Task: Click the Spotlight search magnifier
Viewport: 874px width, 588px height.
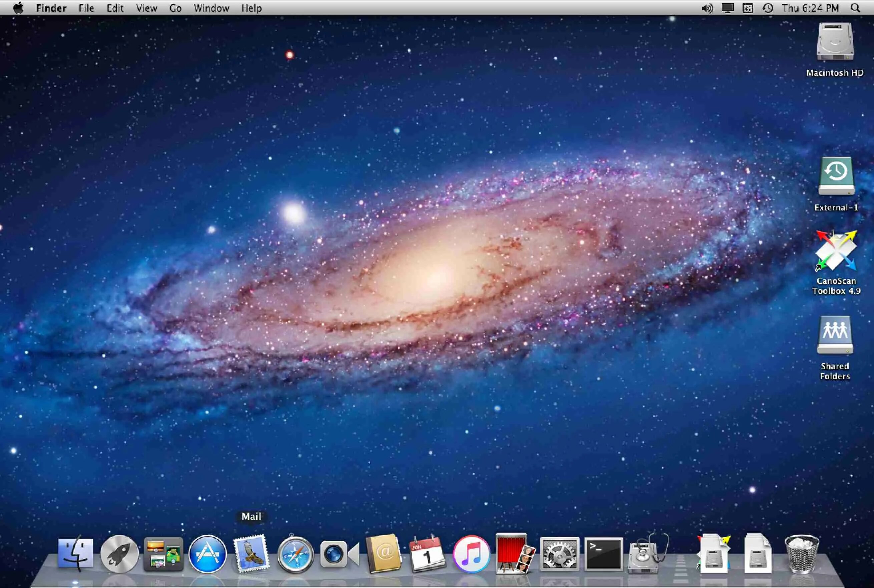Action: click(x=855, y=8)
